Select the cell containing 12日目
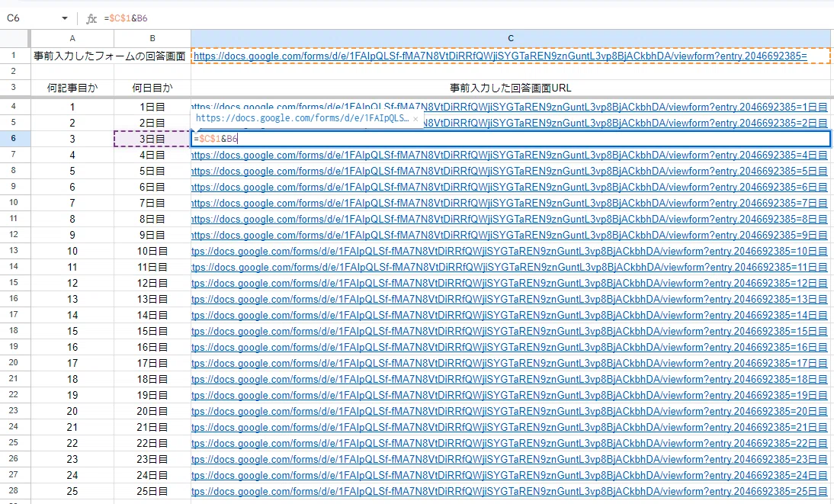This screenshot has height=504, width=834. coord(152,283)
